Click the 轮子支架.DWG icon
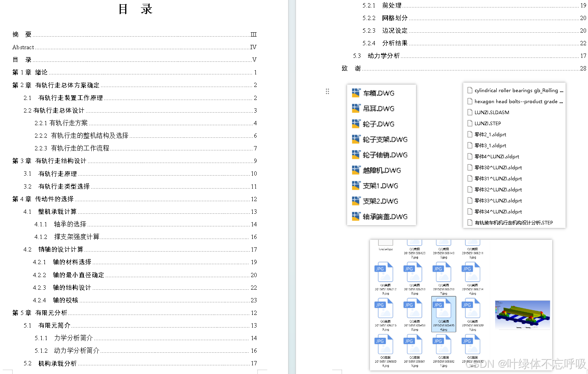 356,139
